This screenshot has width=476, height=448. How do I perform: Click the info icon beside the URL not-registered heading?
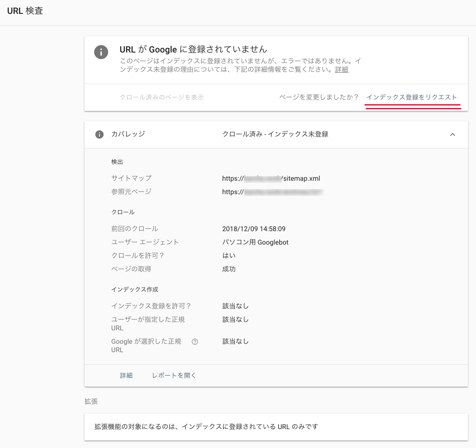tap(101, 52)
